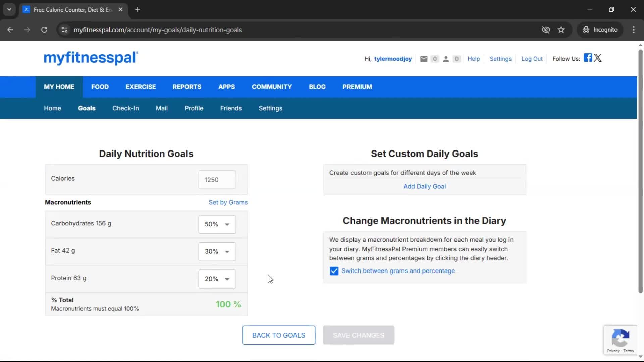Click the browser address bar URL
This screenshot has height=362, width=644.
158,29
